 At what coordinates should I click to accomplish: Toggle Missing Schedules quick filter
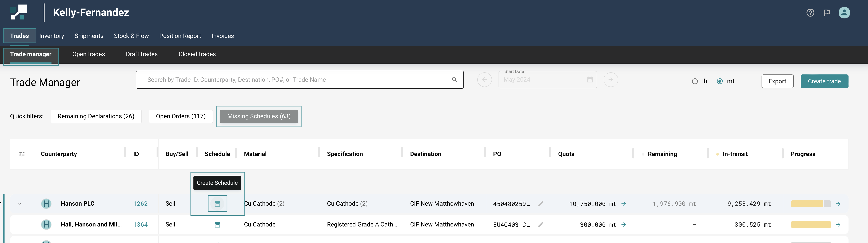click(258, 116)
